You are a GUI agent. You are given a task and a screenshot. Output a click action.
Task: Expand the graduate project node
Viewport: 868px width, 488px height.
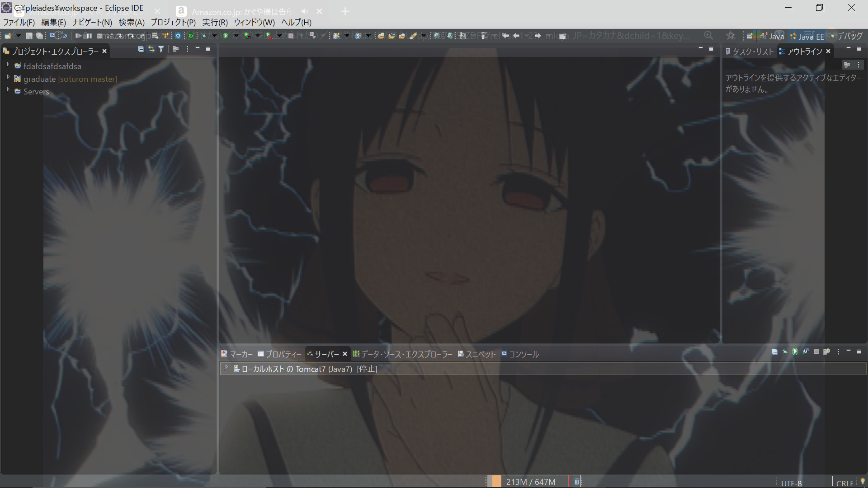coord(8,78)
